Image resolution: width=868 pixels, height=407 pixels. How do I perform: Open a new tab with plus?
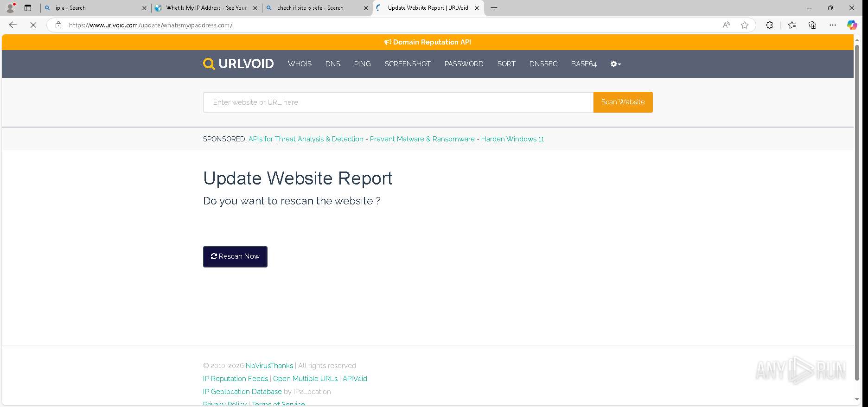[x=494, y=8]
